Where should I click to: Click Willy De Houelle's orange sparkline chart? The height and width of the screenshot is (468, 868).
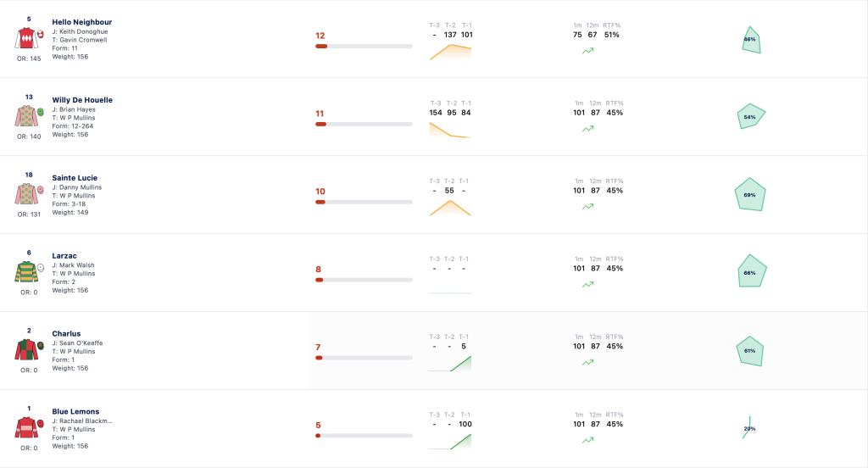(x=450, y=131)
